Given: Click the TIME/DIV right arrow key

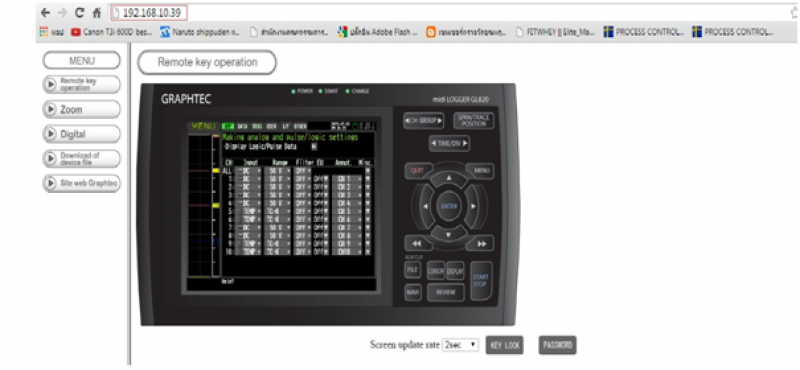Looking at the screenshot, I should point(465,143).
